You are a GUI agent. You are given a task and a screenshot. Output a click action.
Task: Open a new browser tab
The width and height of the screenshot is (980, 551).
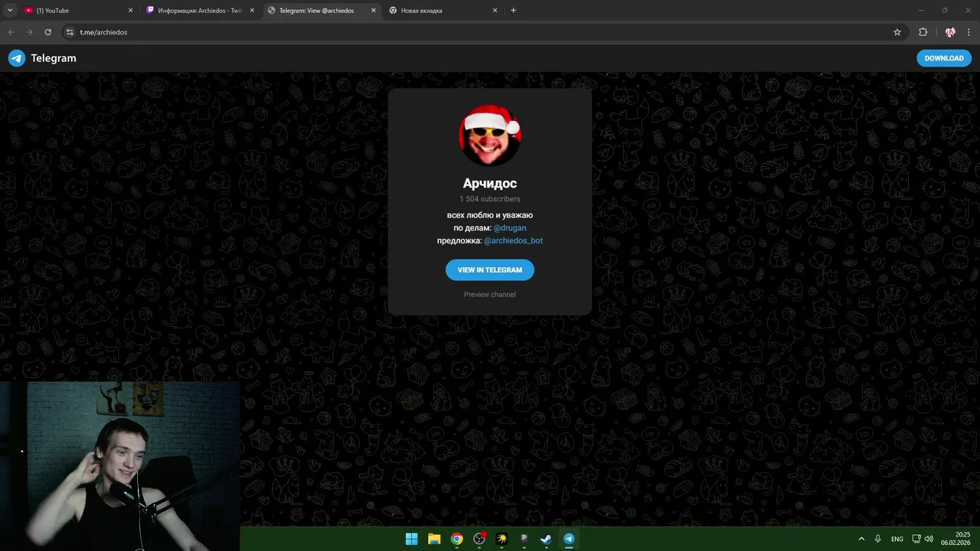513,11
